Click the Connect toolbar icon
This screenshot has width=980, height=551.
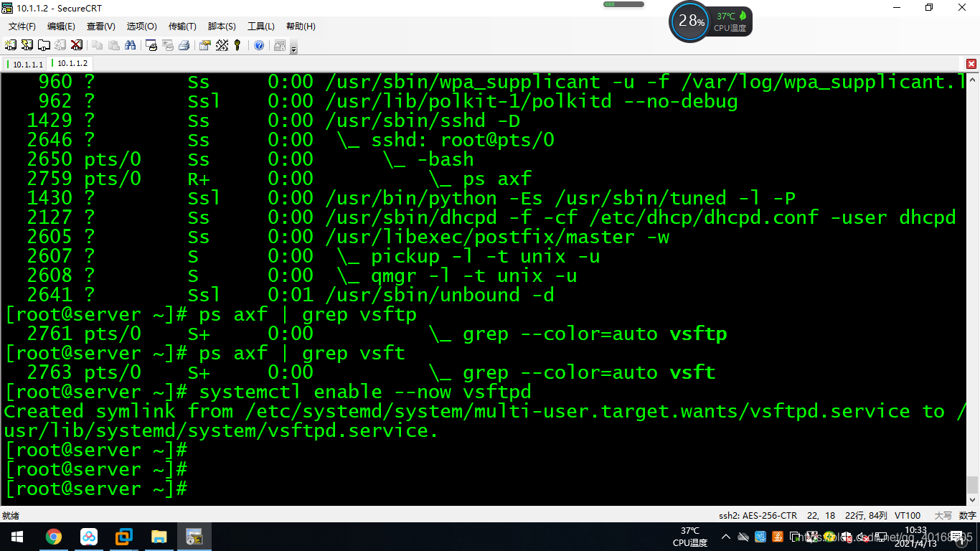coord(11,45)
